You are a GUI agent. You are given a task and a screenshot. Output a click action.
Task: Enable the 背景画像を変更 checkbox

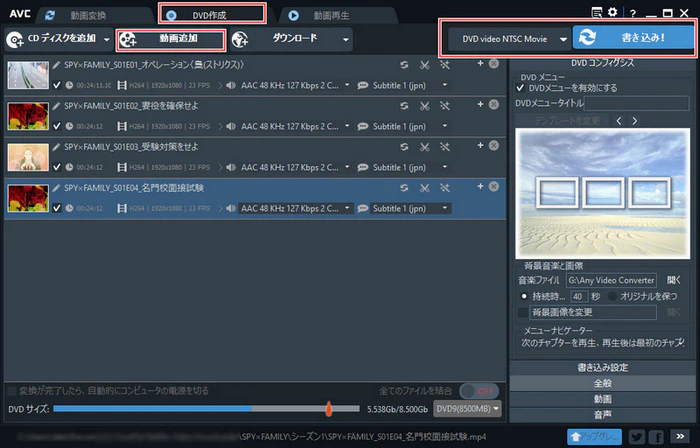[x=523, y=312]
